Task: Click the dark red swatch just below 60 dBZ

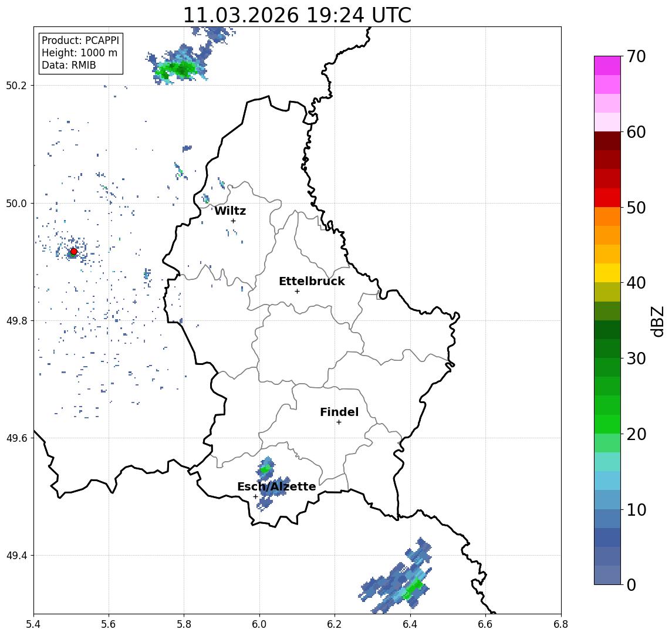Action: pos(607,141)
